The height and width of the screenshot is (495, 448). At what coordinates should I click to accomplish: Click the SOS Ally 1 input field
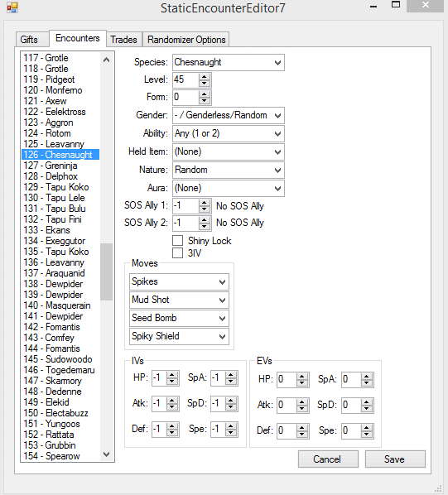(186, 206)
